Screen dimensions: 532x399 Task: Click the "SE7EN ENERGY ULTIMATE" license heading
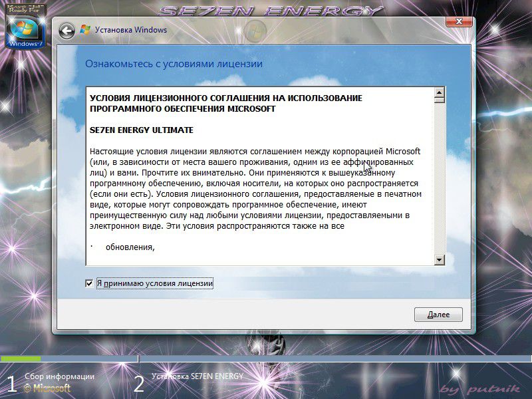(x=142, y=130)
